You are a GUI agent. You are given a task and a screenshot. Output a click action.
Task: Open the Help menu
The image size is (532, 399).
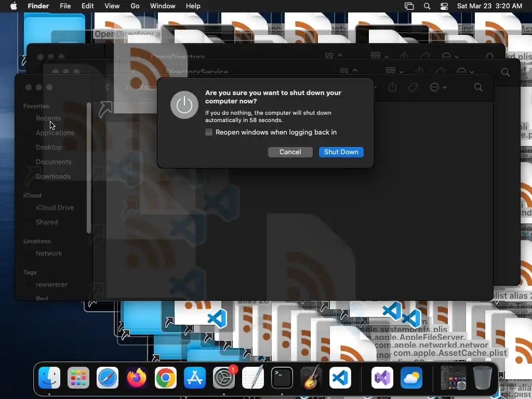click(193, 6)
